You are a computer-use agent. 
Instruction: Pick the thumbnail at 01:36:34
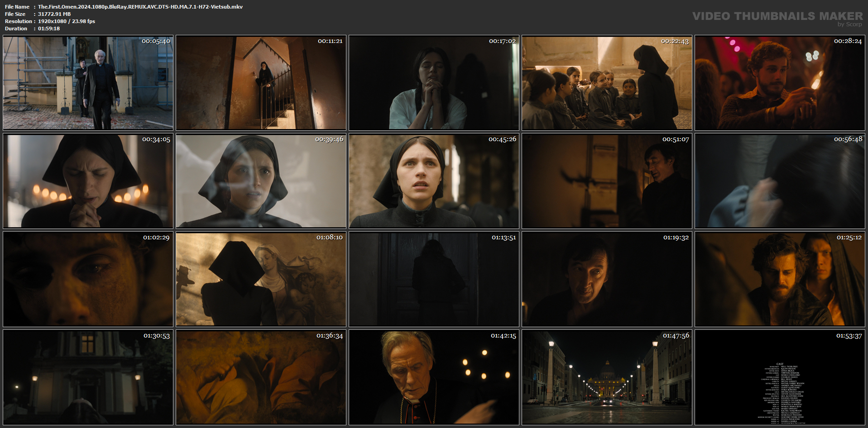(x=261, y=377)
